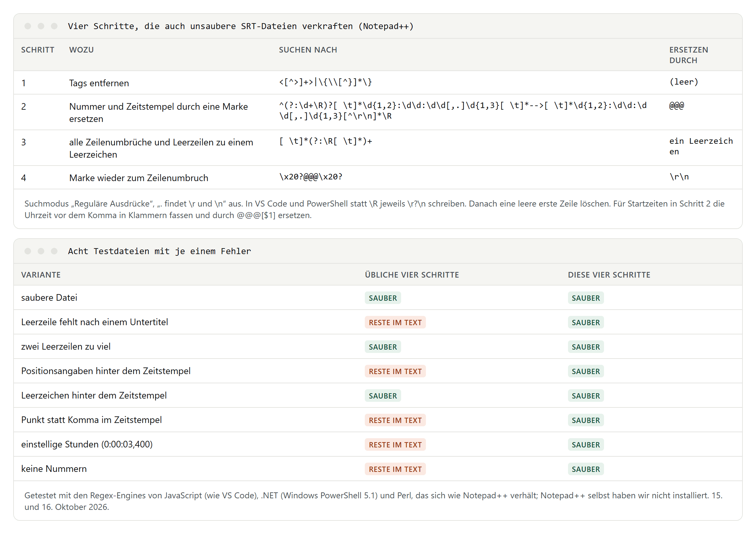Click the 'SCHRITT' column header
The width and height of the screenshot is (756, 534).
pyautogui.click(x=38, y=50)
